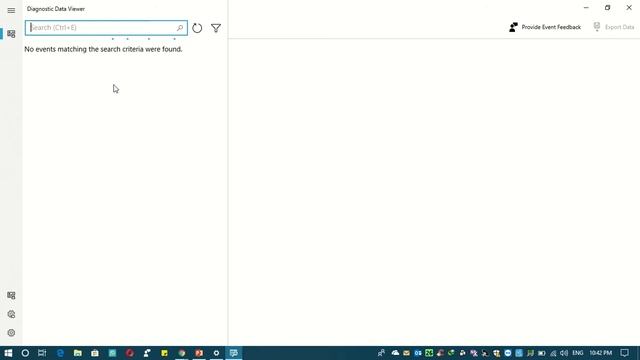Switch to the Settings app on taskbar
640x360 pixels.
216,353
